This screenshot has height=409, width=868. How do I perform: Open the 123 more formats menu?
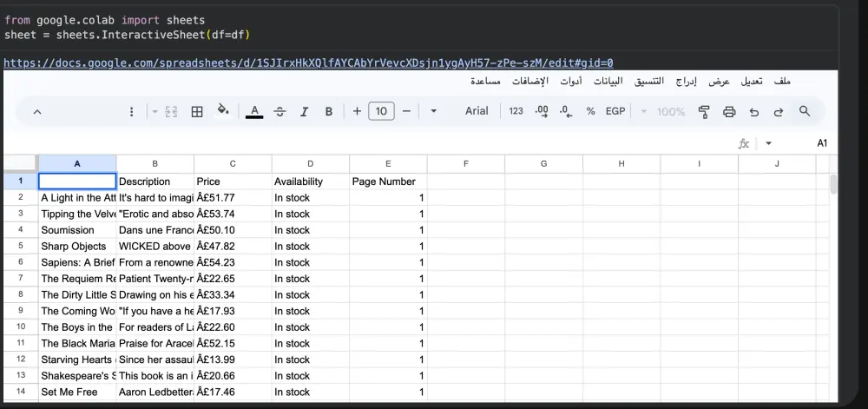coord(516,111)
